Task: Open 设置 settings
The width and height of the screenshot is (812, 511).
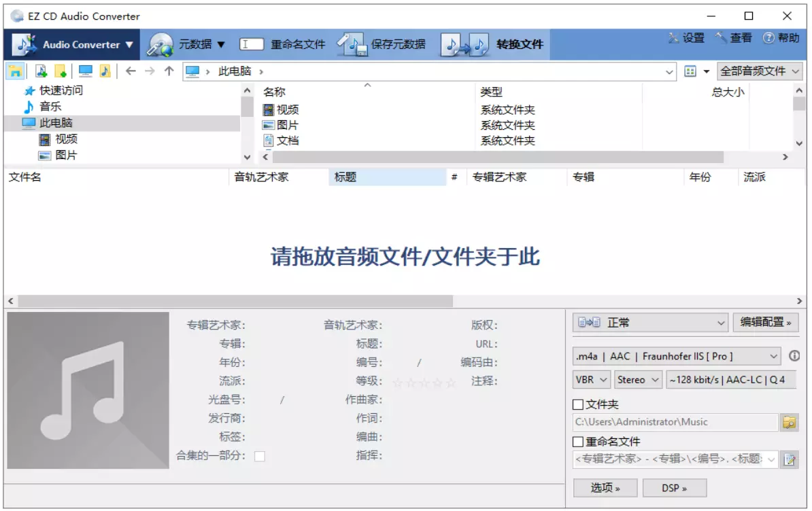Action: tap(686, 38)
